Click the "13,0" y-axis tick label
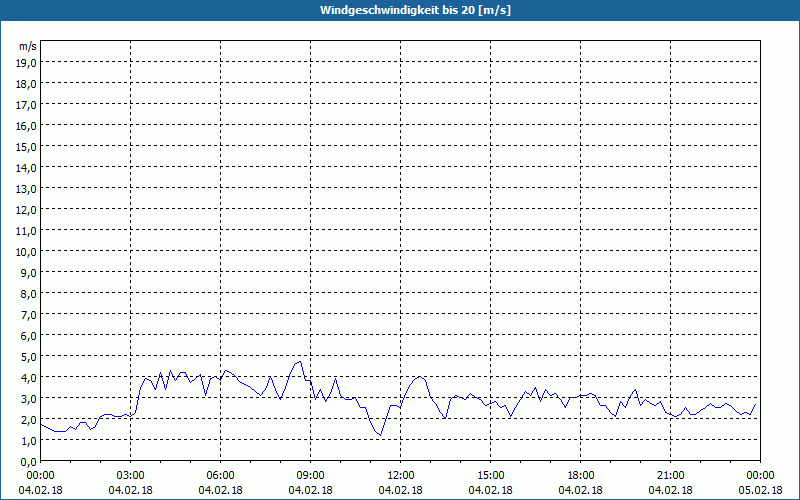Image resolution: width=800 pixels, height=500 pixels. [x=26, y=189]
